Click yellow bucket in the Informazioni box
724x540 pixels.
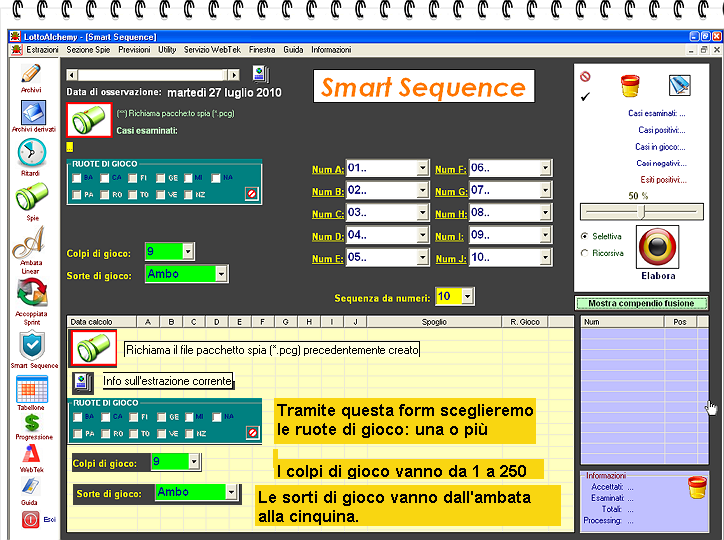click(697, 487)
